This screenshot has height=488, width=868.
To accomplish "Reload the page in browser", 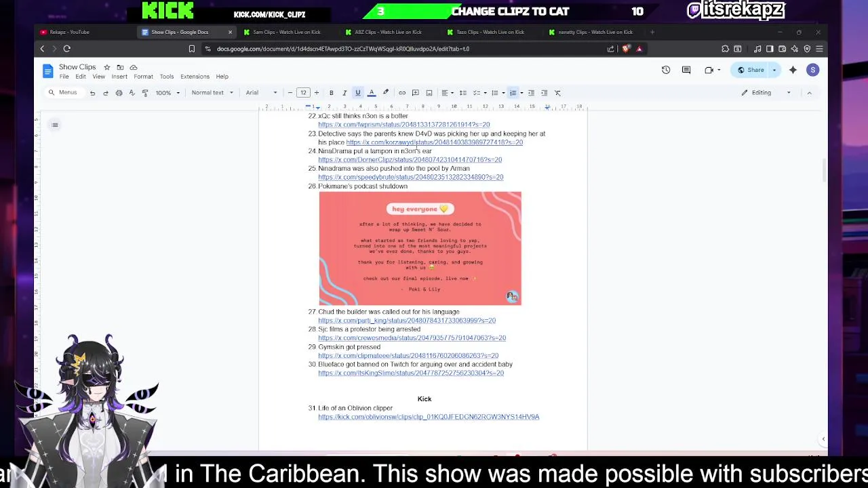I will click(x=66, y=49).
